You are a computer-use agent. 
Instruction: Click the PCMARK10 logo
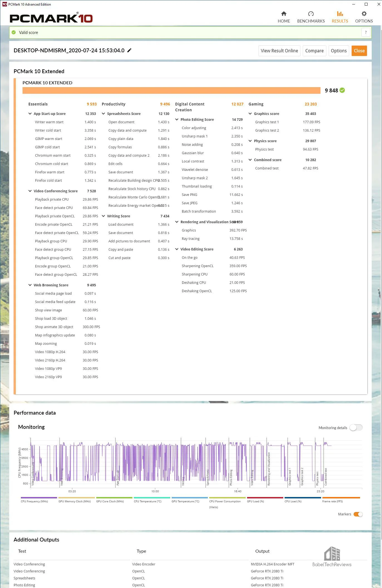(x=51, y=18)
